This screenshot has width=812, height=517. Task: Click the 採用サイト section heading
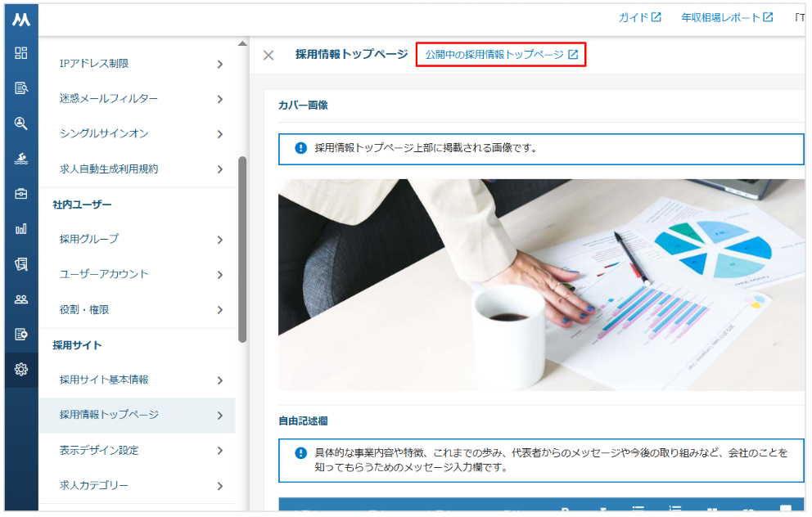(x=77, y=345)
